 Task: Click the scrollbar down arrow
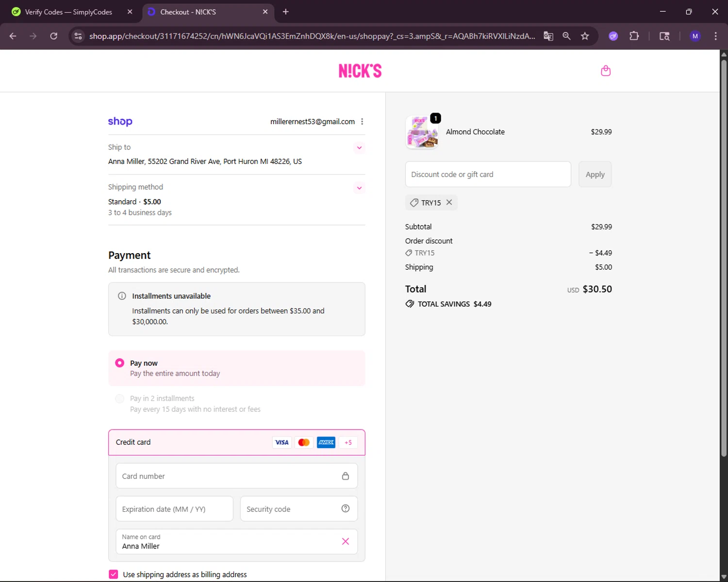pyautogui.click(x=724, y=577)
